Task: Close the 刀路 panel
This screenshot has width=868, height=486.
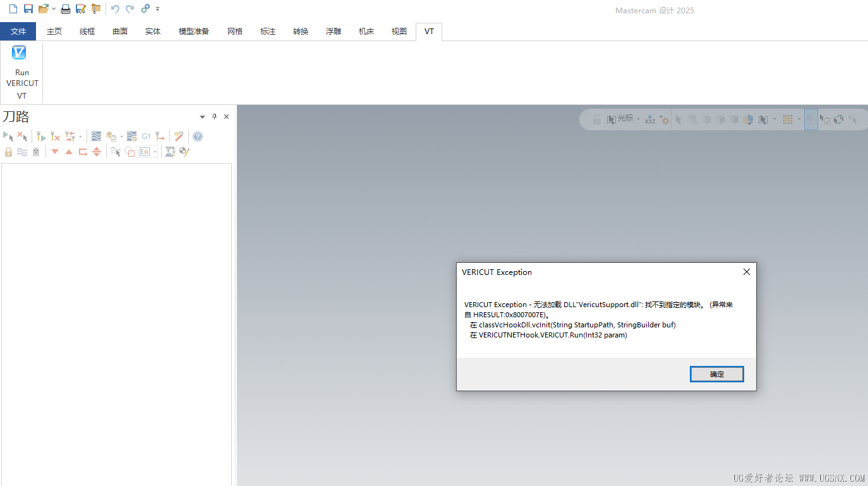Action: point(227,116)
